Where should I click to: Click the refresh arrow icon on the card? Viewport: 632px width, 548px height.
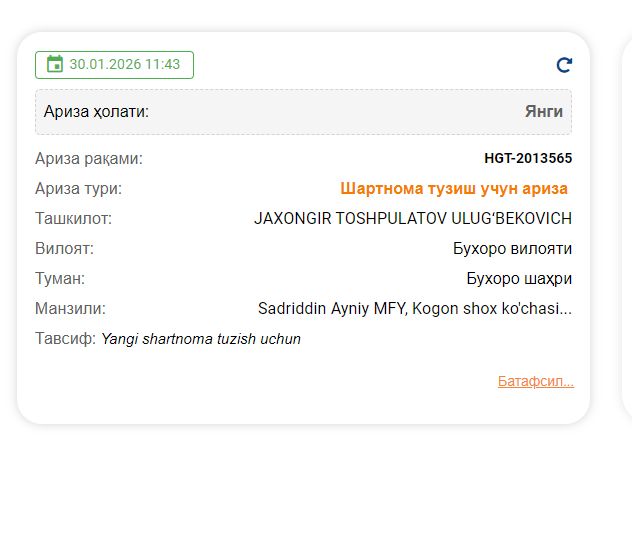point(564,65)
